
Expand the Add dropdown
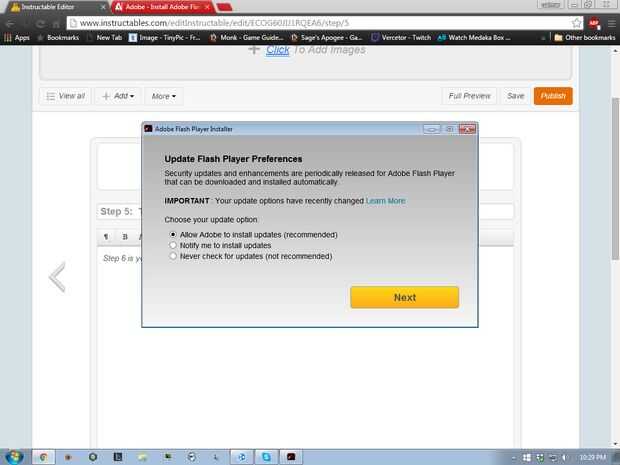click(118, 96)
